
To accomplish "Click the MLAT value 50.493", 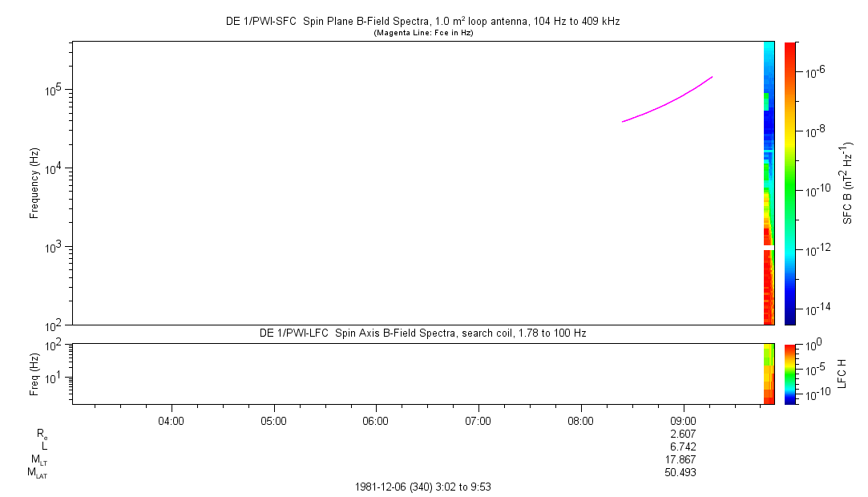I will (683, 472).
